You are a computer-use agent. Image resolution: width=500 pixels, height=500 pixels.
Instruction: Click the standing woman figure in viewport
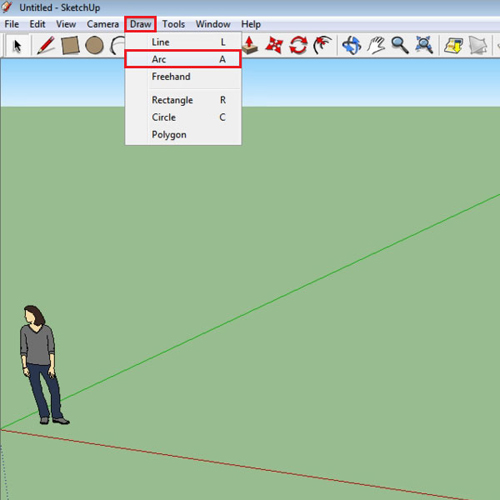42,365
